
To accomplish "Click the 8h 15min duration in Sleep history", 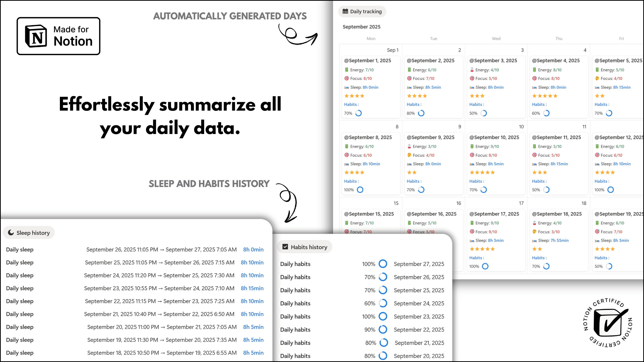I will point(252,288).
